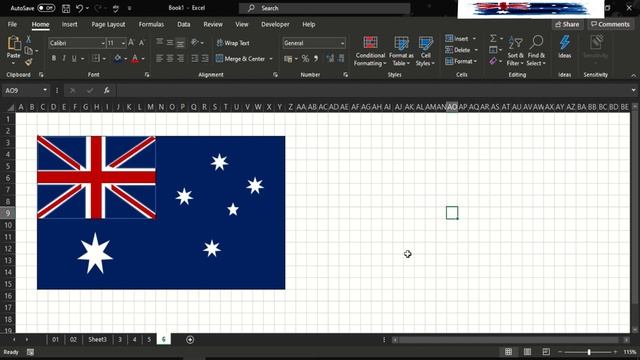Screen dimensions: 640x360
Task: Open Sort & Filter options
Action: click(x=515, y=51)
